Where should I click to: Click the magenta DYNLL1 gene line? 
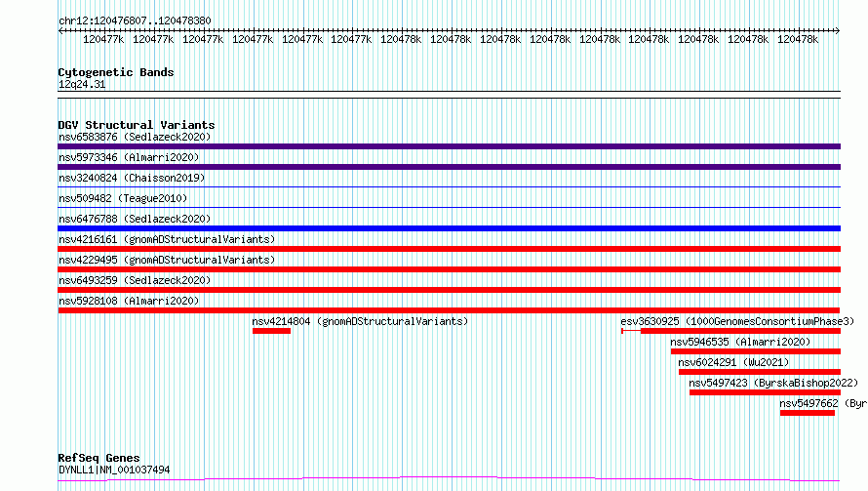coord(449,479)
